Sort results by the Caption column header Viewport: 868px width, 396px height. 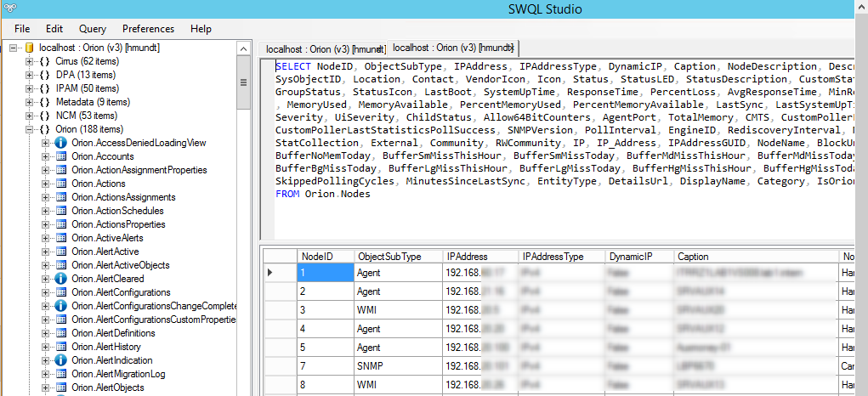tap(757, 257)
